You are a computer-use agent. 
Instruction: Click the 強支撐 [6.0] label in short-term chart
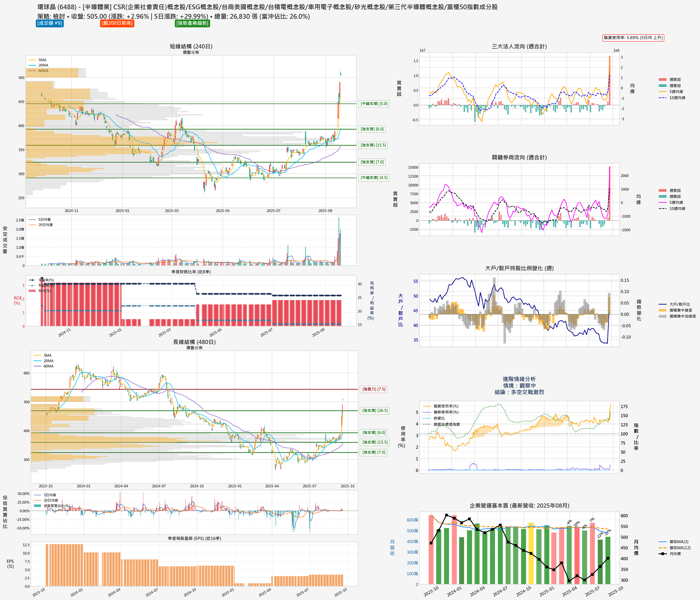372,129
